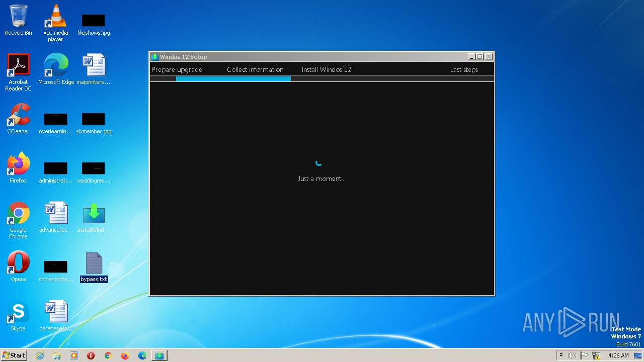Launch VLC media player shortcut
This screenshot has height=362, width=644.
55,23
